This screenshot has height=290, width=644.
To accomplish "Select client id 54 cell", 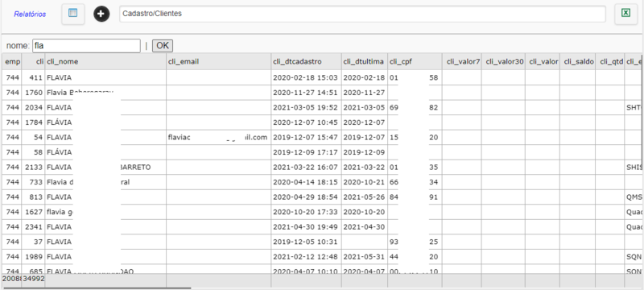I will point(33,137).
